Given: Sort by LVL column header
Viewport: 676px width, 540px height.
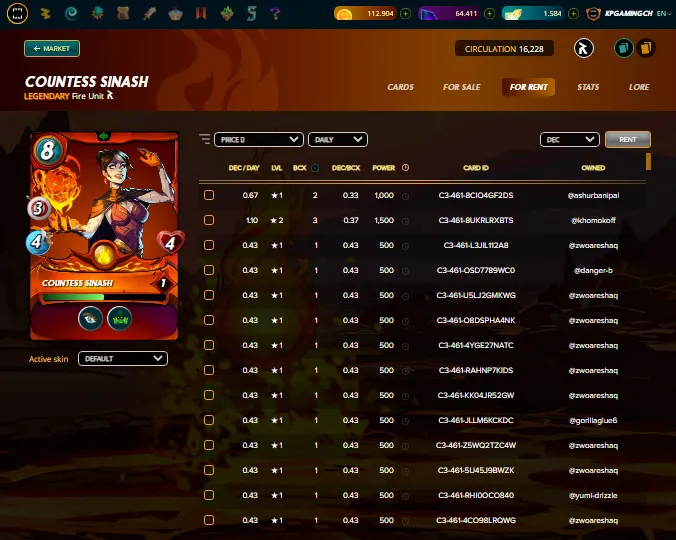Looking at the screenshot, I should [277, 168].
